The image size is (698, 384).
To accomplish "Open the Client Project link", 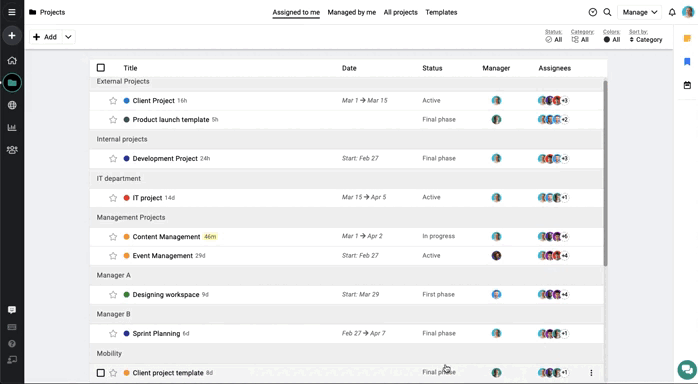I will click(154, 101).
